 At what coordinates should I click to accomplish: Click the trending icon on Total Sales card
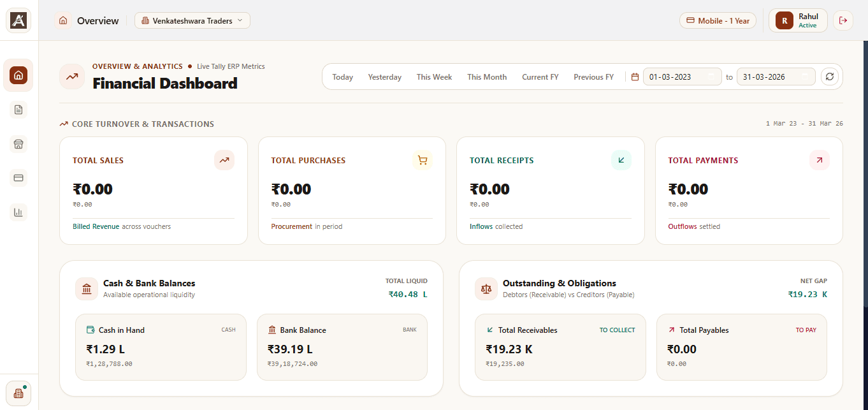pos(224,160)
